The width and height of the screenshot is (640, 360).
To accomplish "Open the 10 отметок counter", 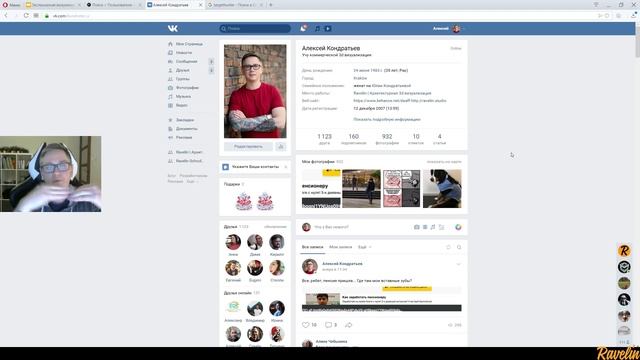I will tap(416, 139).
